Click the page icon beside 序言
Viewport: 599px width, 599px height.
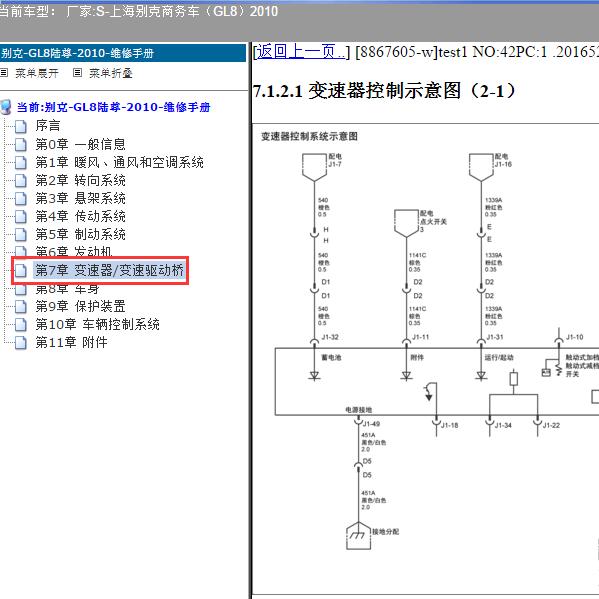pos(21,126)
